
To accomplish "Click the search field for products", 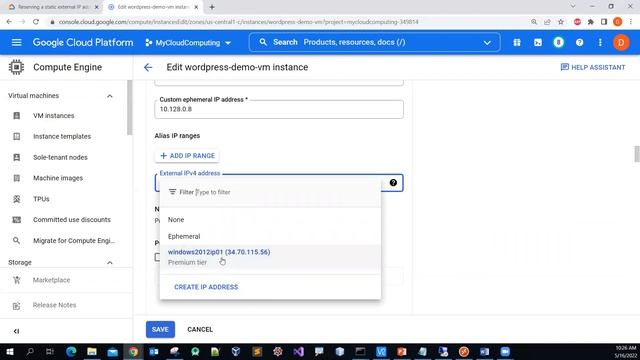I will click(x=374, y=42).
